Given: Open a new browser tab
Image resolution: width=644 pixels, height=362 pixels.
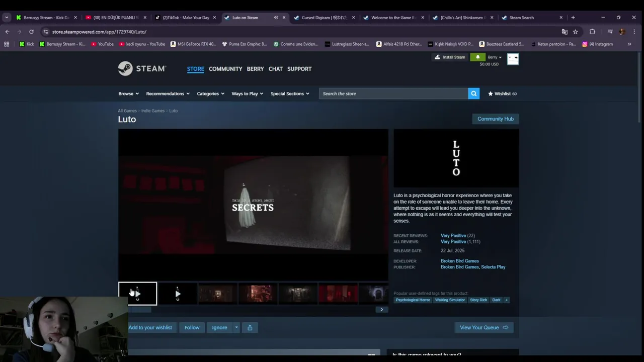Looking at the screenshot, I should click(573, 18).
